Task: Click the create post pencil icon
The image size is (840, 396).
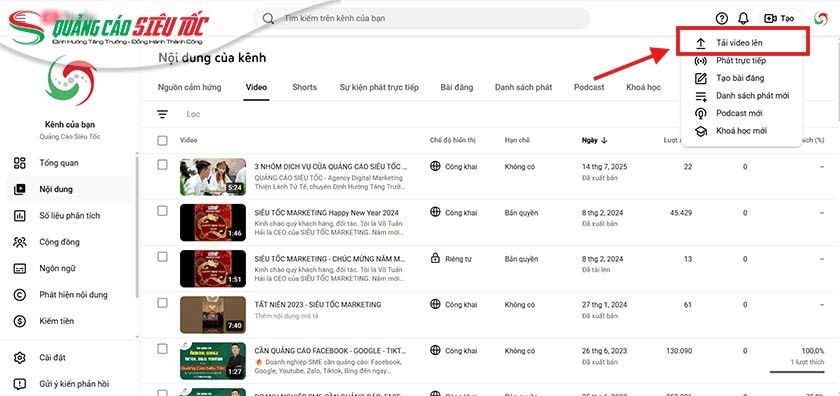Action: click(x=701, y=78)
